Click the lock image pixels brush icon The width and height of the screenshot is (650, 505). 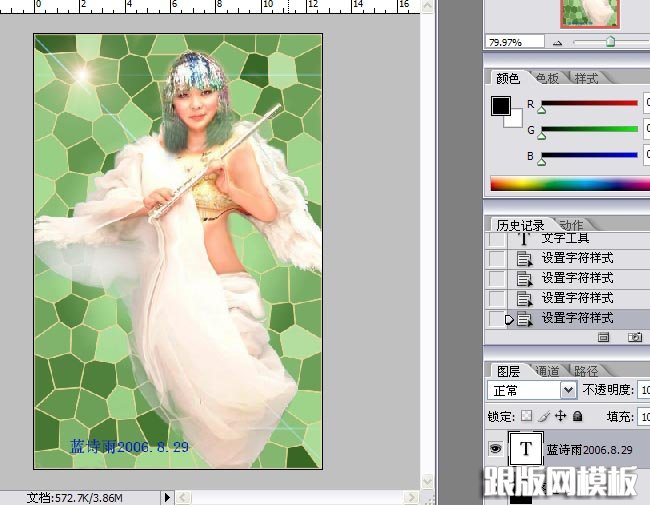(544, 416)
